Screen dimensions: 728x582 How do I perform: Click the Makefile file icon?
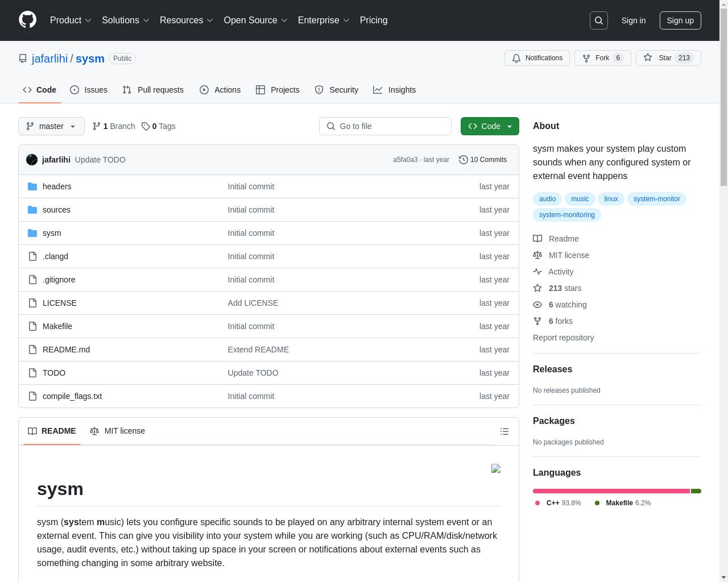[32, 326]
